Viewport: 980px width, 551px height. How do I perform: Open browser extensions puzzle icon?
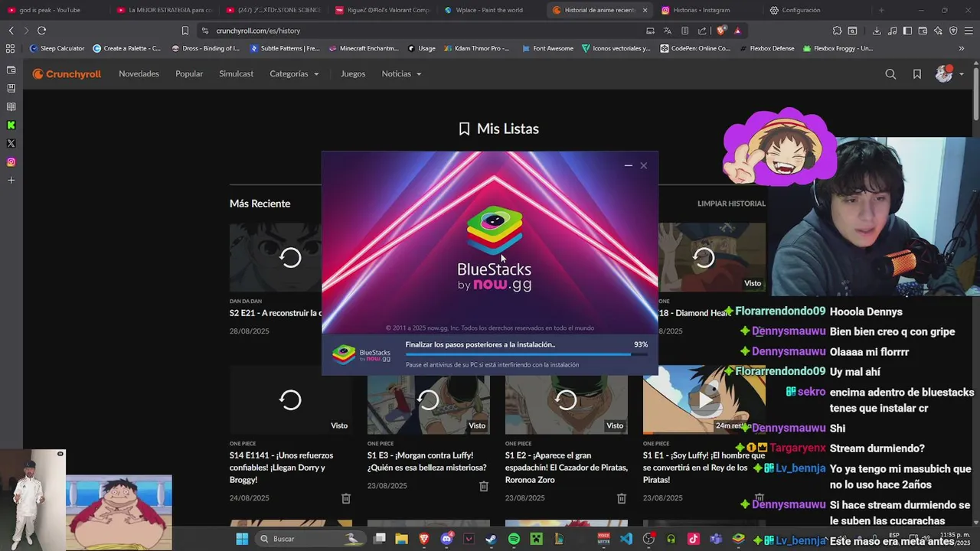837,31
